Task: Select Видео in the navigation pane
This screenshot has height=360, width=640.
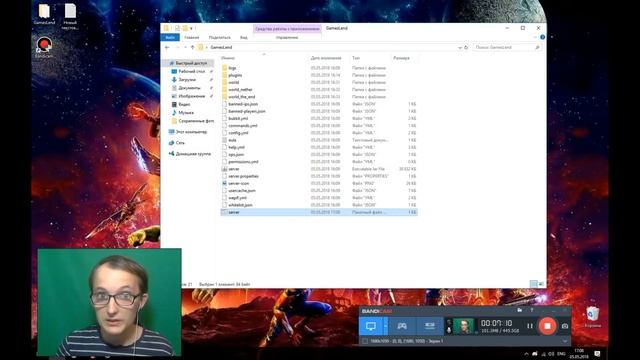Action: [184, 104]
